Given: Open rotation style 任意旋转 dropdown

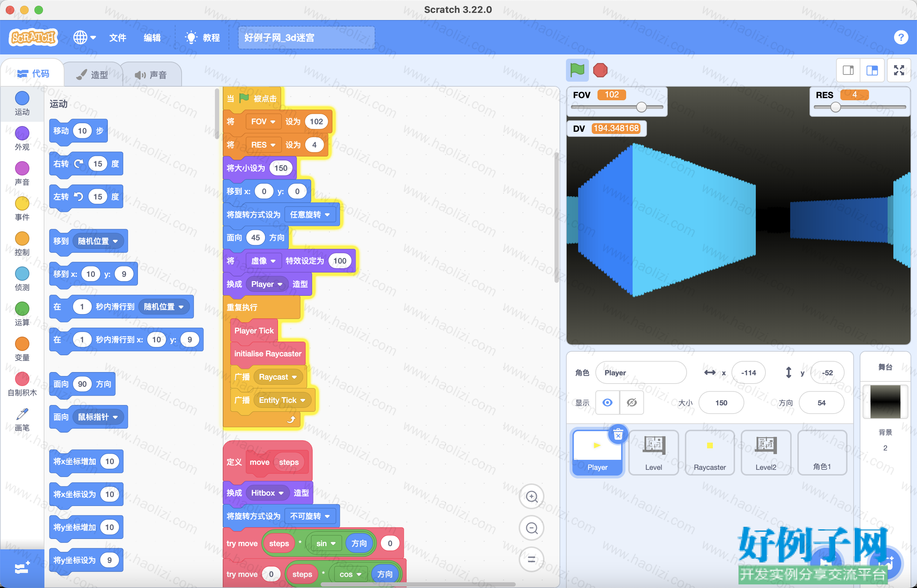Looking at the screenshot, I should pos(310,215).
